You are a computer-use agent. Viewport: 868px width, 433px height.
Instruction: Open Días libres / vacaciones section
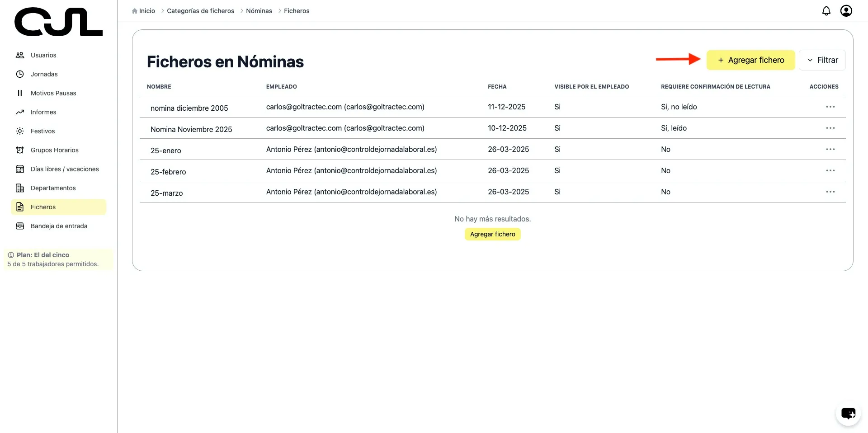coord(65,169)
